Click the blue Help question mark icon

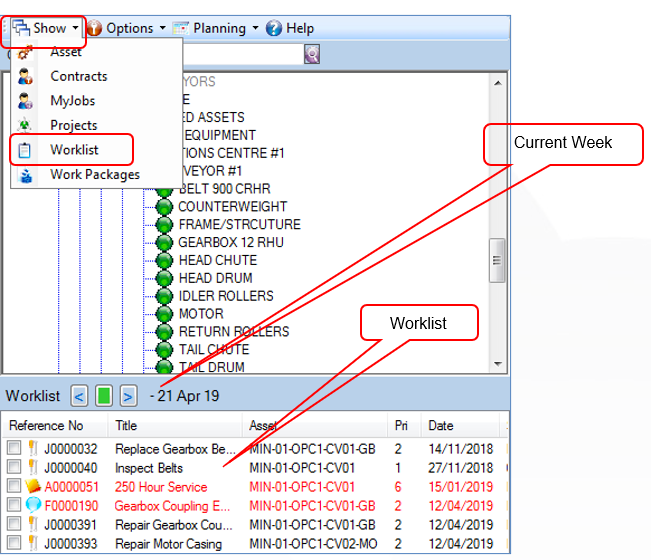point(274,28)
